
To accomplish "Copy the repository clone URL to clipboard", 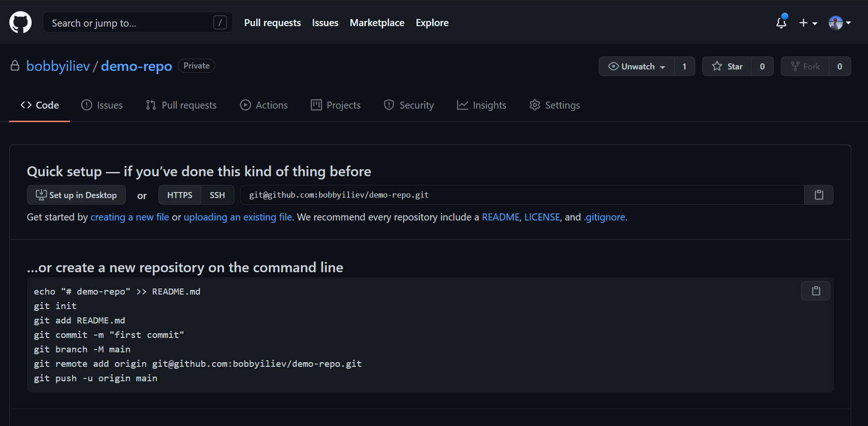I will pos(819,195).
